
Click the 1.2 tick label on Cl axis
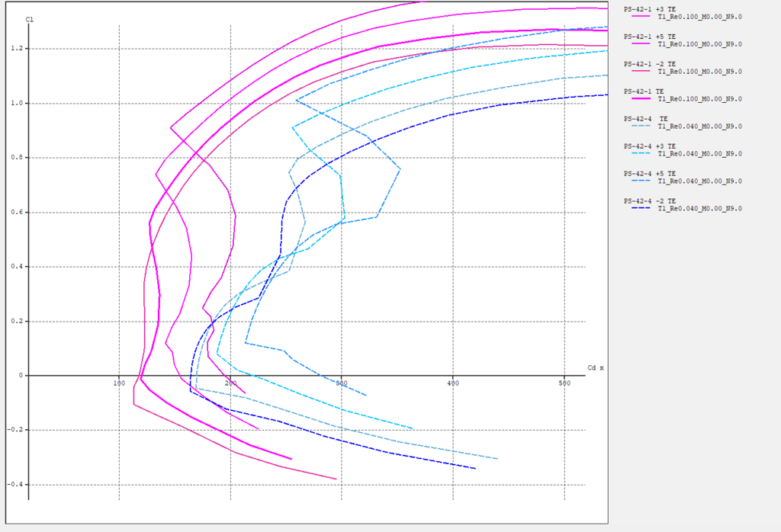pos(15,49)
